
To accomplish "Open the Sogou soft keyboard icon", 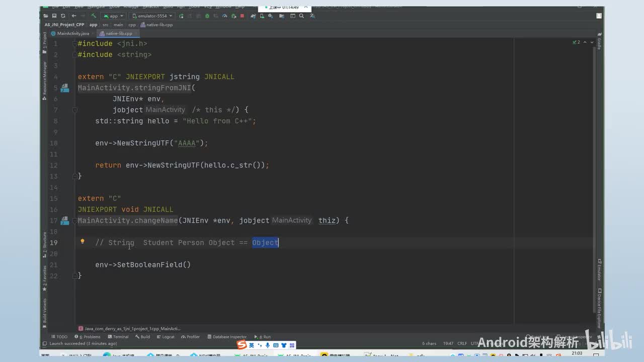I will [276, 345].
